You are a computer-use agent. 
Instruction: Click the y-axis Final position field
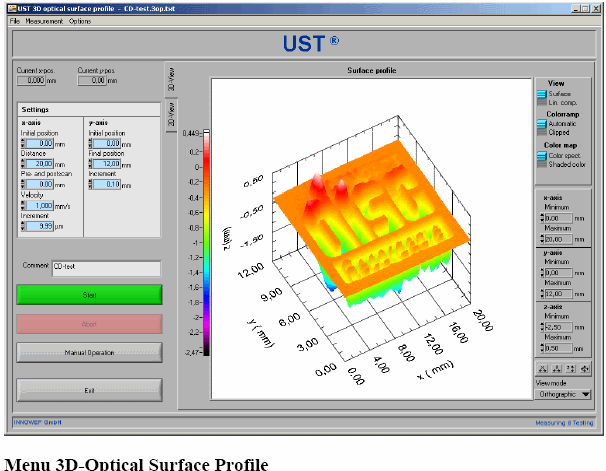click(107, 164)
